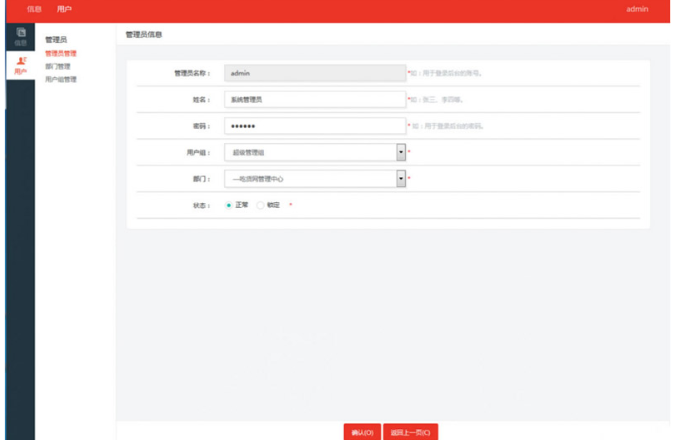Open 管理员管理 in the side menu
This screenshot has width=694, height=440.
pyautogui.click(x=61, y=53)
